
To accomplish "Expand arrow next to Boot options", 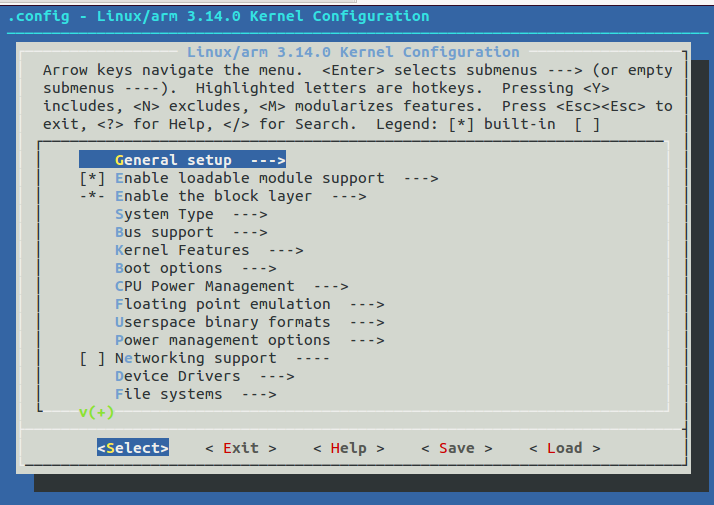I will coord(259,269).
